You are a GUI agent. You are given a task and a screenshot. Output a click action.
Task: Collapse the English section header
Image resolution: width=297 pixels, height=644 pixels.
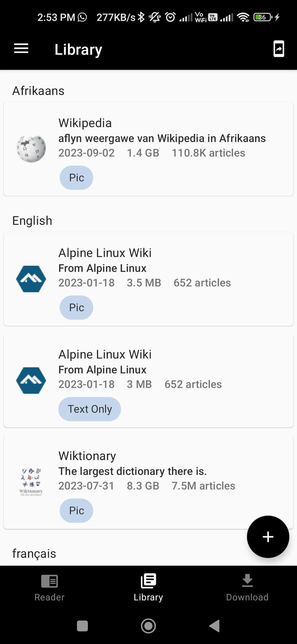pyautogui.click(x=32, y=220)
